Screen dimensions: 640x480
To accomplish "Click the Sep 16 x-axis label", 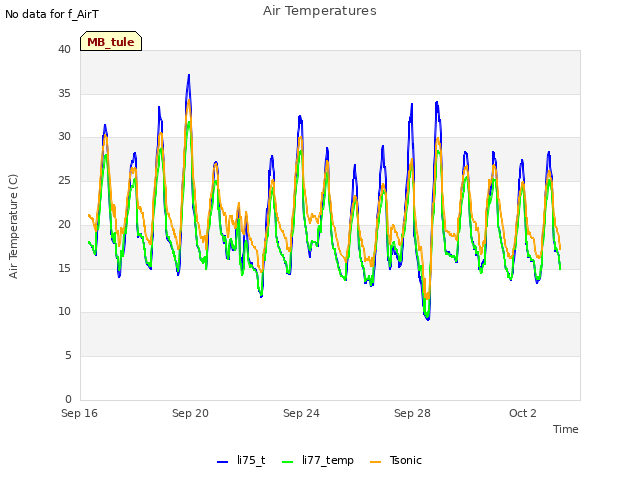I will (x=79, y=413).
